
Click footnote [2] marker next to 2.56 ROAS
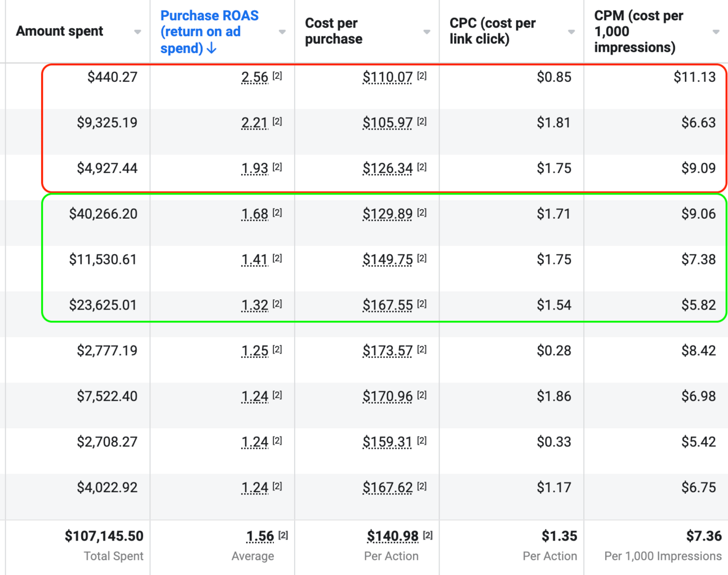tap(277, 76)
